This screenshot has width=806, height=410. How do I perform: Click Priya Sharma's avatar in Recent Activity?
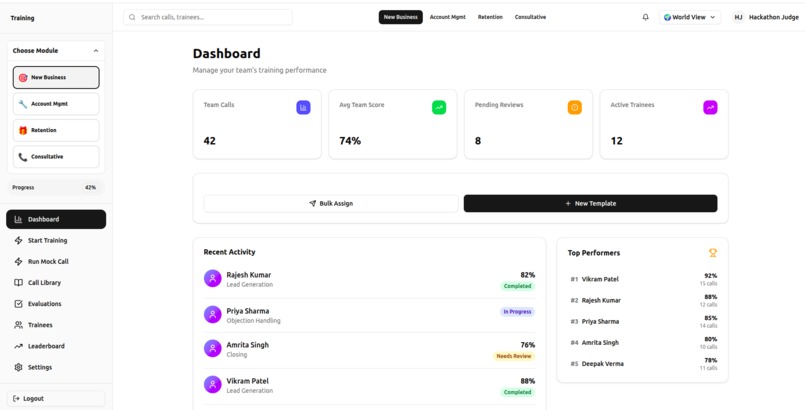tap(212, 314)
